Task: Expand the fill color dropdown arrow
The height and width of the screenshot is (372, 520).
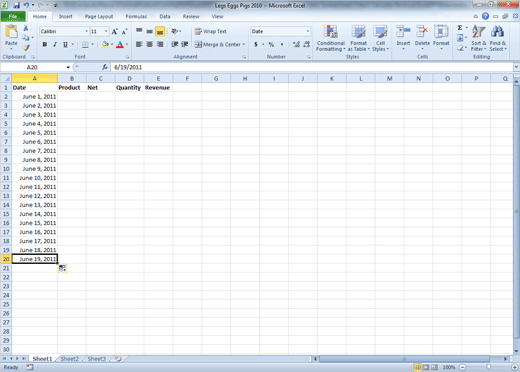Action: 112,44
